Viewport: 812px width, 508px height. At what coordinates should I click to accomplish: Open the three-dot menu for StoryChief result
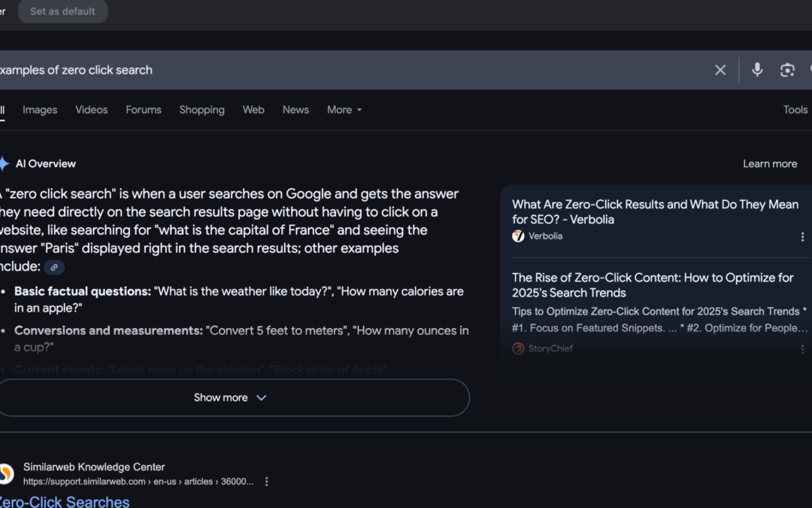coord(802,349)
